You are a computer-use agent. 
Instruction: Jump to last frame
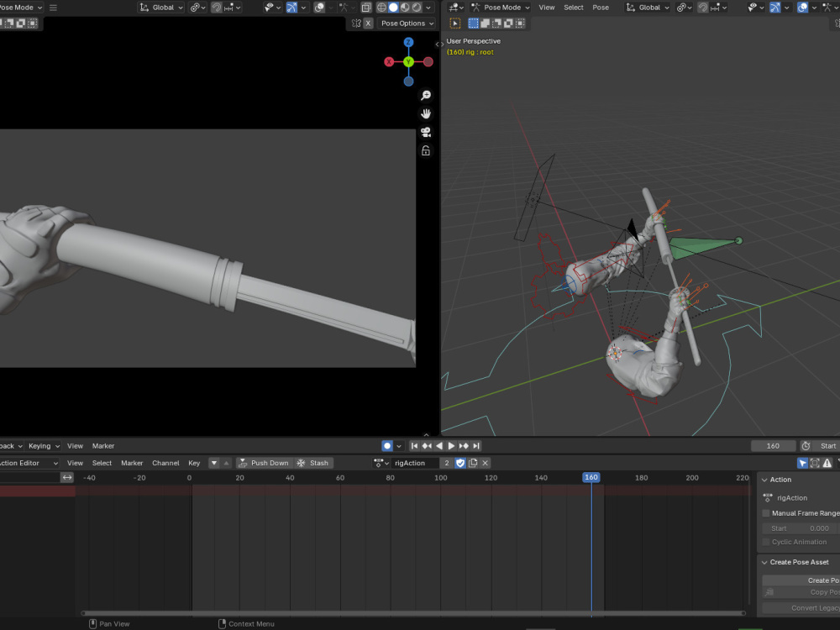(475, 446)
